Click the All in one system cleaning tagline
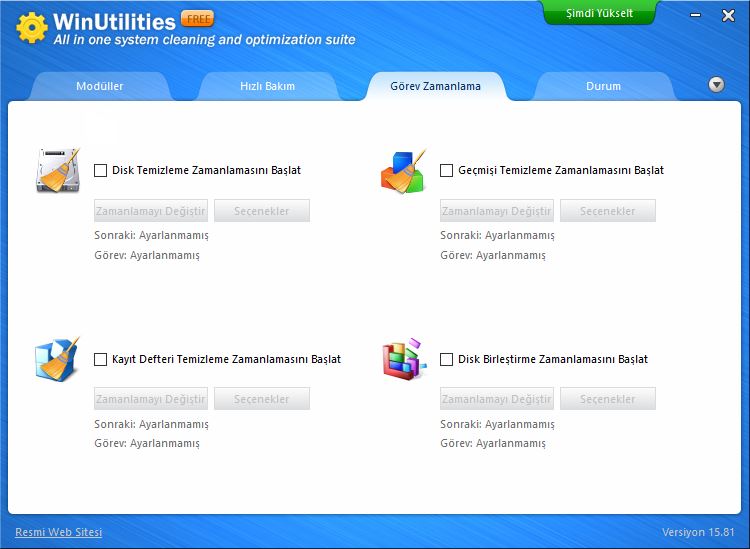 coord(204,40)
